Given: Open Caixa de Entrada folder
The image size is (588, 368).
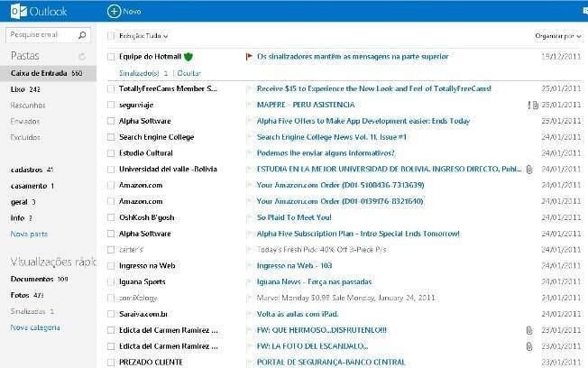Looking at the screenshot, I should coord(48,73).
